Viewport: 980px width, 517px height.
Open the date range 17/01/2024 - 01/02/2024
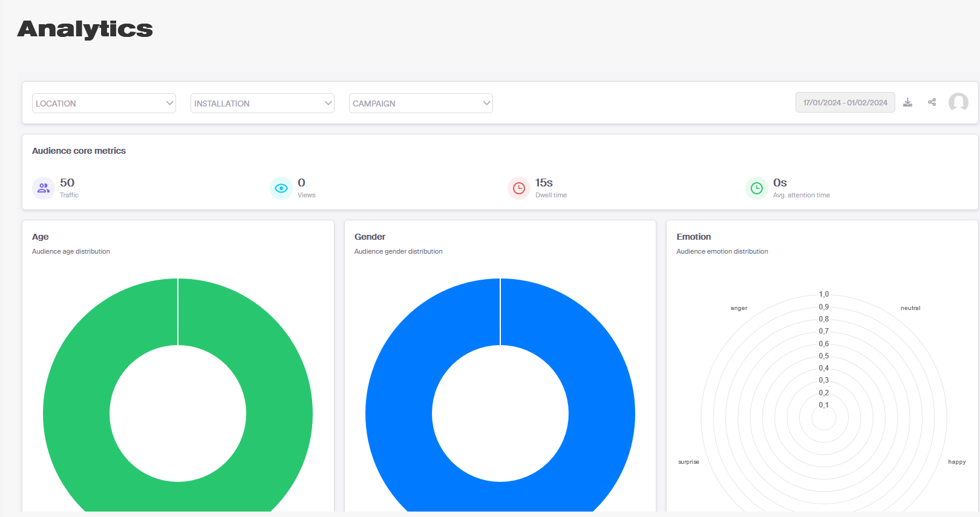[845, 102]
